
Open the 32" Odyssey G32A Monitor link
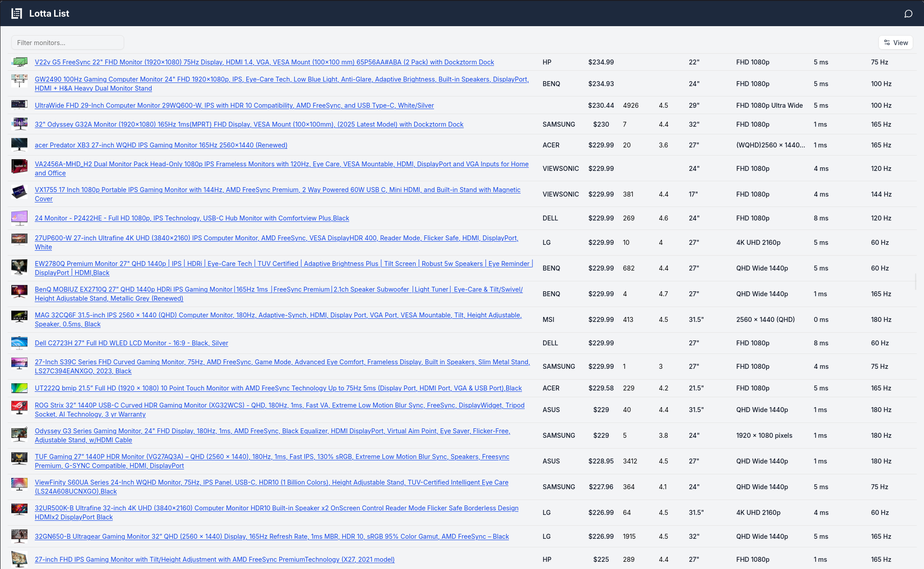249,124
